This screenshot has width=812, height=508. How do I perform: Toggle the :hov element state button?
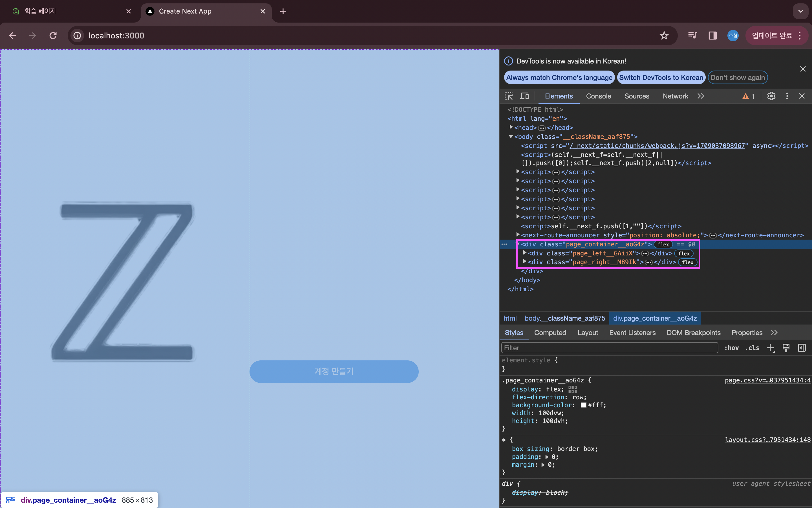[x=731, y=348]
